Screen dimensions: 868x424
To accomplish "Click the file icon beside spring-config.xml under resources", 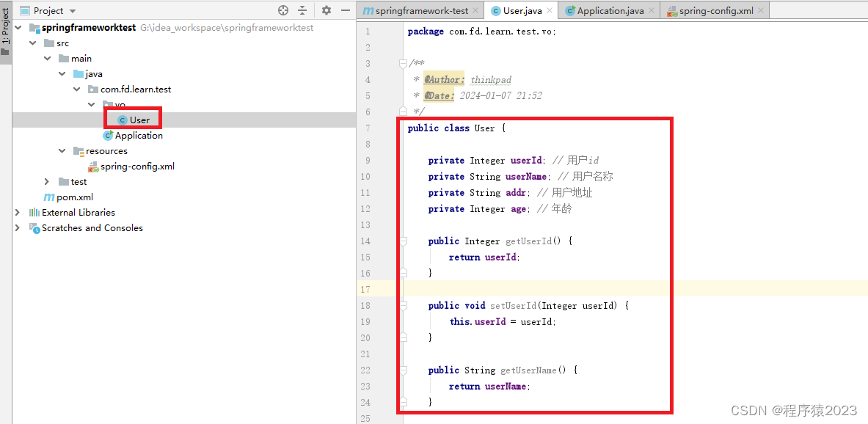I will (x=92, y=167).
